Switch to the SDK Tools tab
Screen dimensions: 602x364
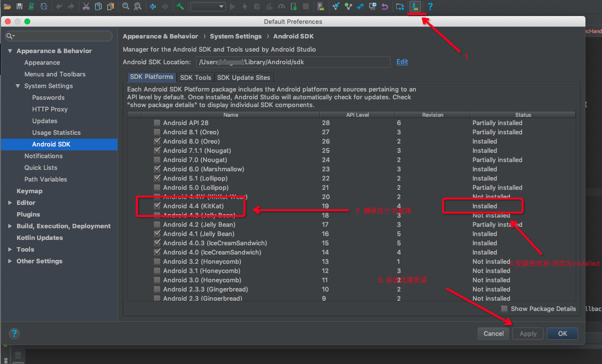coord(195,77)
